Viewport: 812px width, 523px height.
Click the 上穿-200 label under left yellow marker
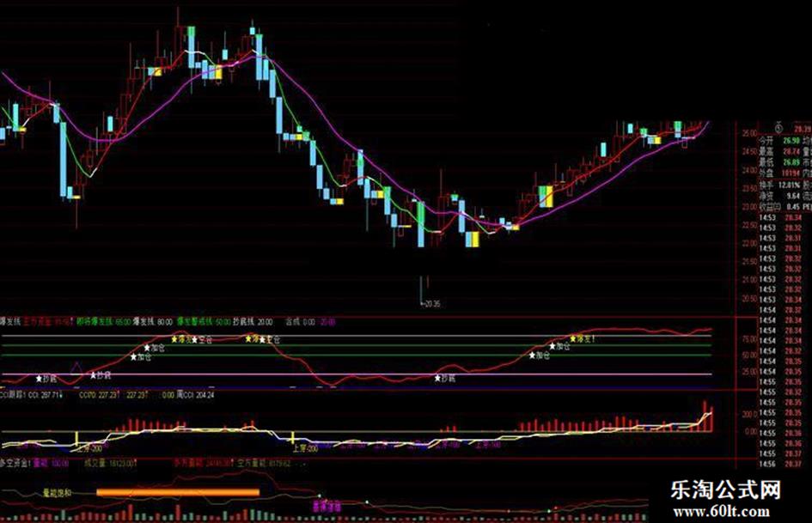(x=89, y=449)
